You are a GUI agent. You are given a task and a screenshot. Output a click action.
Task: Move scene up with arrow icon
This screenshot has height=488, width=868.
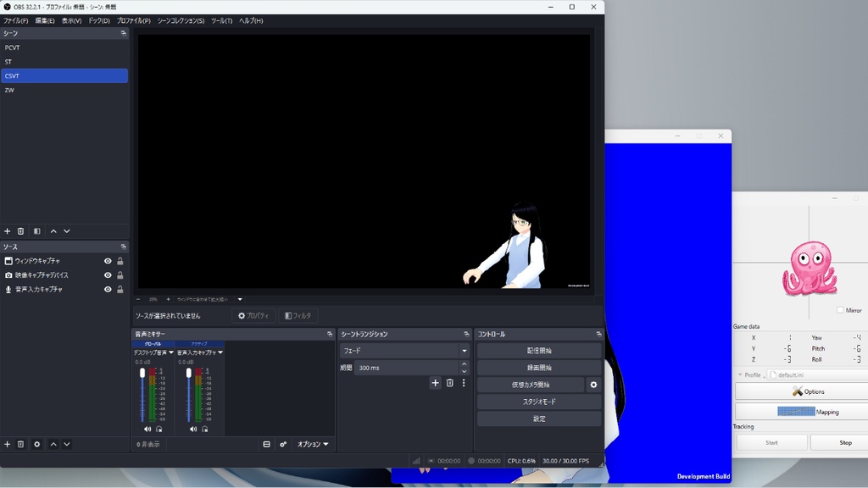53,231
